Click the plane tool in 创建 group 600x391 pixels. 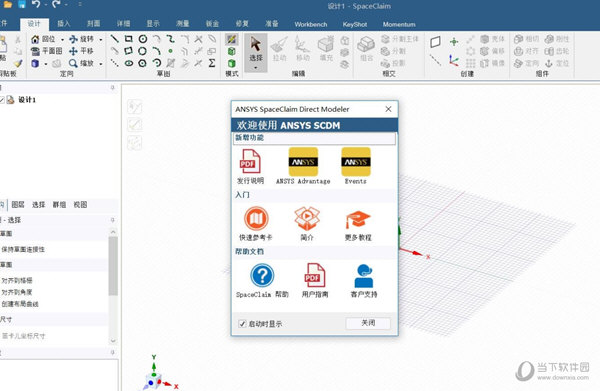click(435, 42)
